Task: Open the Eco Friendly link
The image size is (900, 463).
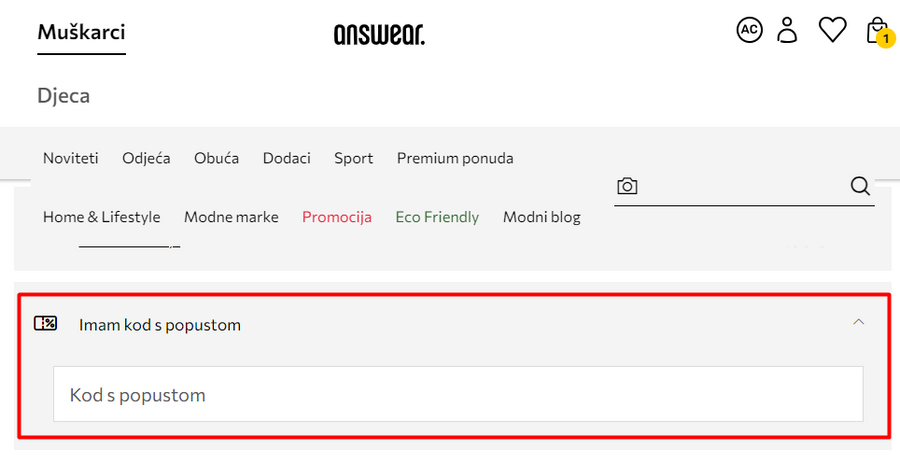Action: (x=437, y=217)
